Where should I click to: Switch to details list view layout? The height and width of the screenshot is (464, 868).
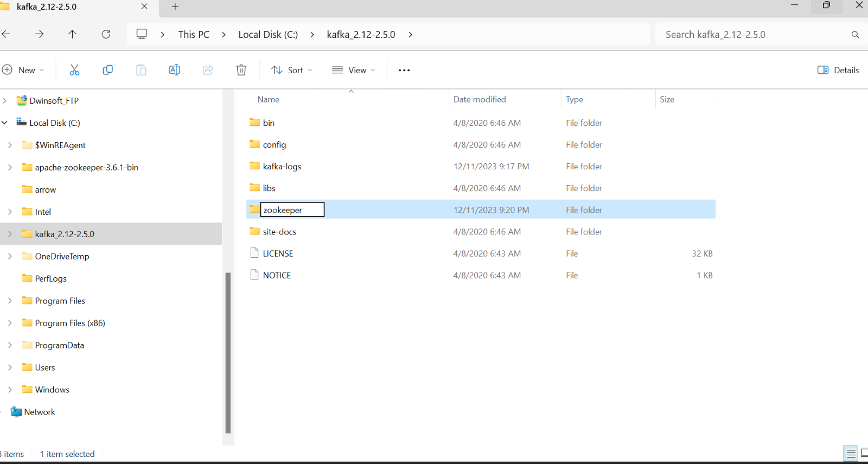[851, 453]
